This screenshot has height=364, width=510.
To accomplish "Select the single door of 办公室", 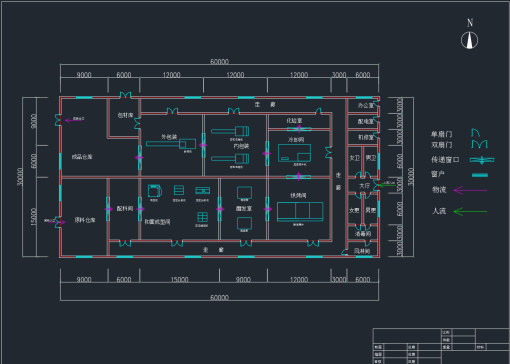I will 376,103.
